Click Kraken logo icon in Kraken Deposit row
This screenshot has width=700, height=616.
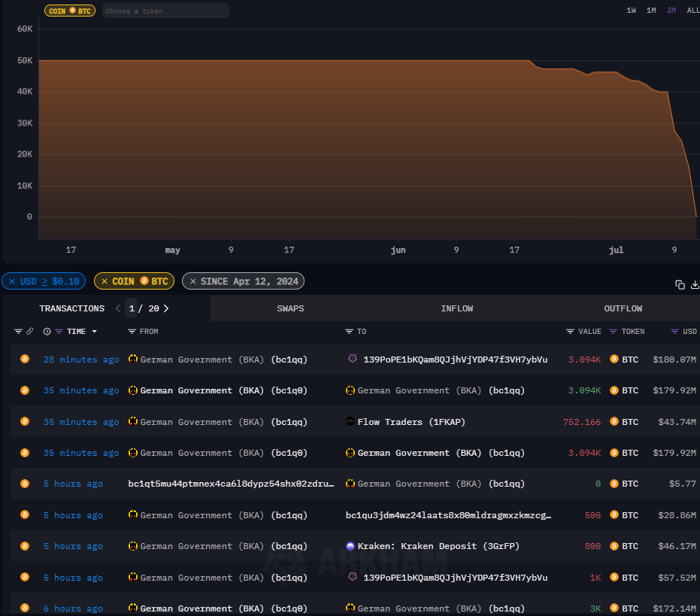pyautogui.click(x=350, y=546)
